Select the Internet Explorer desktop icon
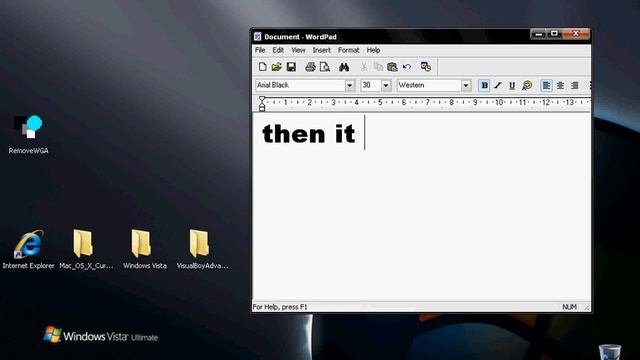This screenshot has height=360, width=640. click(28, 249)
